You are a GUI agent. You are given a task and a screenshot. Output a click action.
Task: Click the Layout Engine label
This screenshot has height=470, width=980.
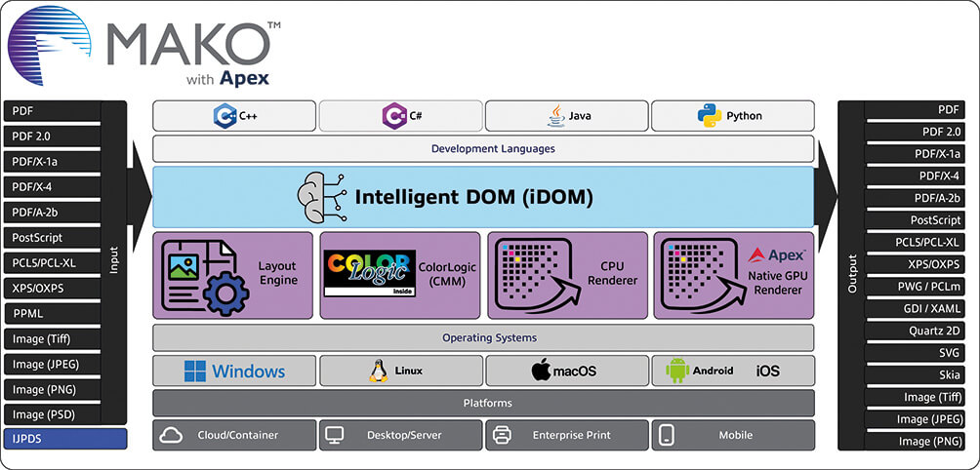pos(277,273)
